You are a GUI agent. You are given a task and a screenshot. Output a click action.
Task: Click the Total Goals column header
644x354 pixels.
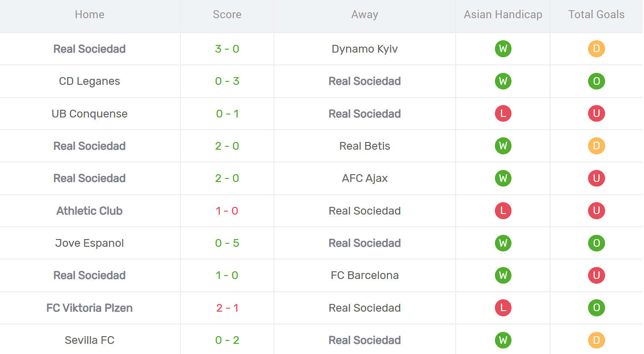click(596, 14)
